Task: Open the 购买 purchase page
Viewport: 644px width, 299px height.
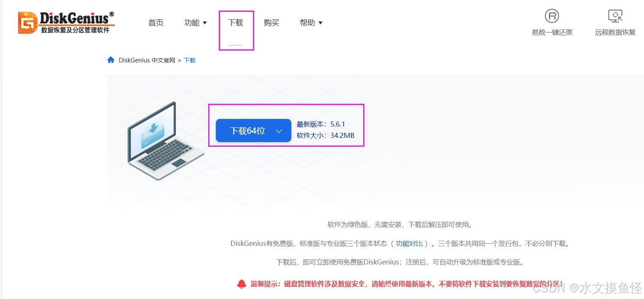Action: (x=272, y=23)
